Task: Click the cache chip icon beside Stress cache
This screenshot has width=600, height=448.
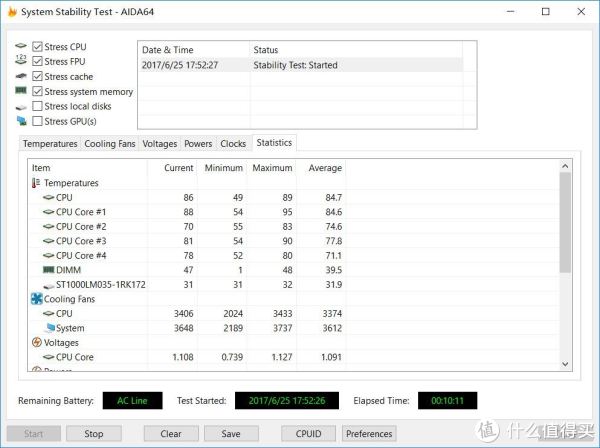Action: point(21,76)
